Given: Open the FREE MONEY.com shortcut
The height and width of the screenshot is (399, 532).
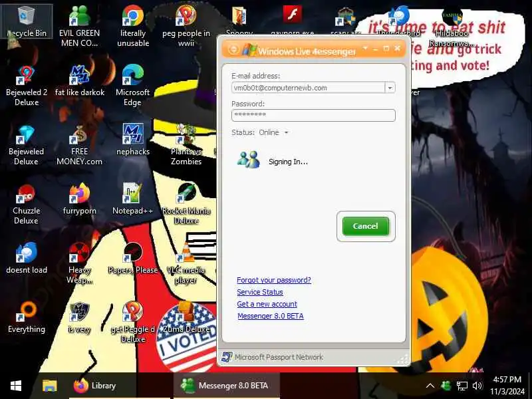Looking at the screenshot, I should (79, 145).
